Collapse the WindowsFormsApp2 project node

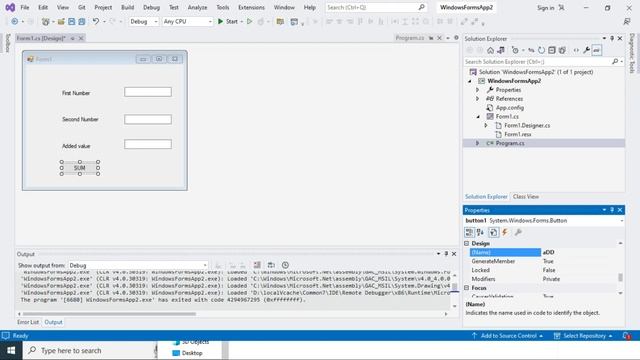(x=469, y=81)
